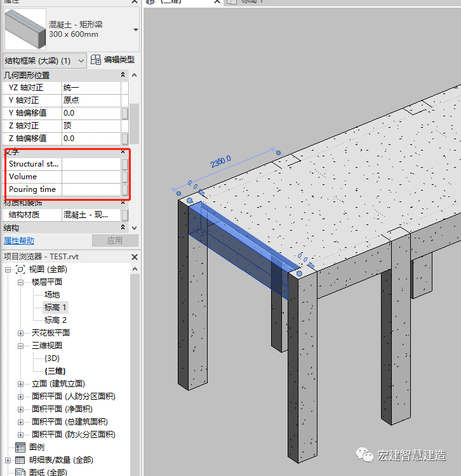
Task: Click the beam type preview thumbnail
Action: point(25,29)
